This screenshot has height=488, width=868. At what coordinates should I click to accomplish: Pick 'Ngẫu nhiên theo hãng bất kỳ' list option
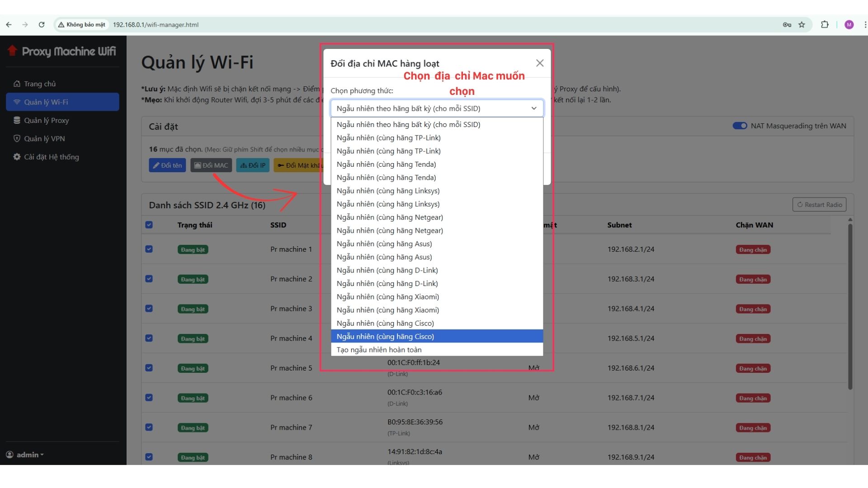point(437,124)
